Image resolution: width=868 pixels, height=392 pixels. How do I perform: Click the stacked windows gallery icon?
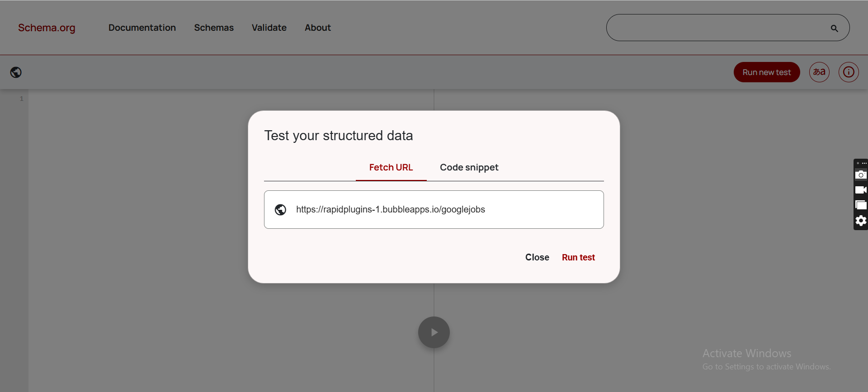pos(860,205)
